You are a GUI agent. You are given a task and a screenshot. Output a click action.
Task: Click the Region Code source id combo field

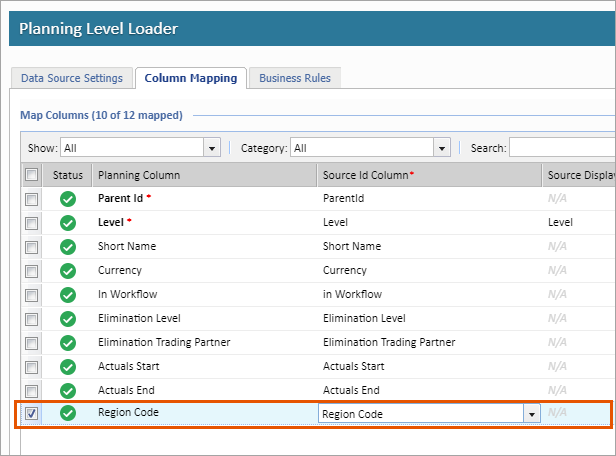[x=429, y=414]
